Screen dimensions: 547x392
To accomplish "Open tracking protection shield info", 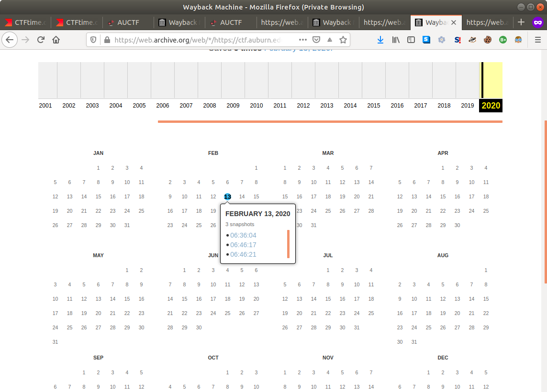I will point(93,40).
